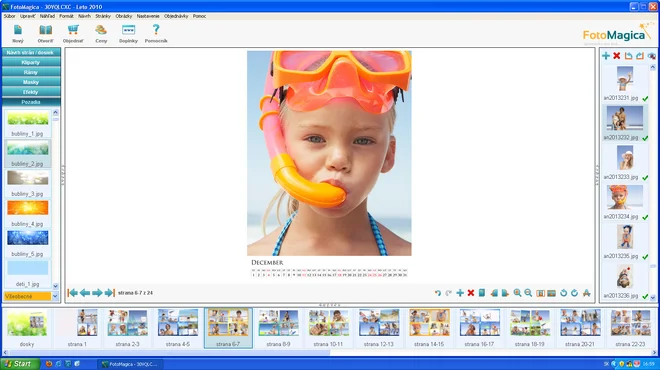Screen dimensions: 660x370
Task: Open the Upraviť menu
Action: [28, 16]
